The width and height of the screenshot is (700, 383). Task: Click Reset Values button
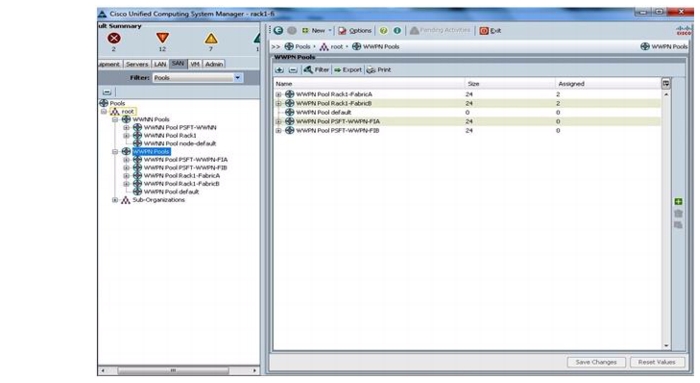tap(657, 362)
